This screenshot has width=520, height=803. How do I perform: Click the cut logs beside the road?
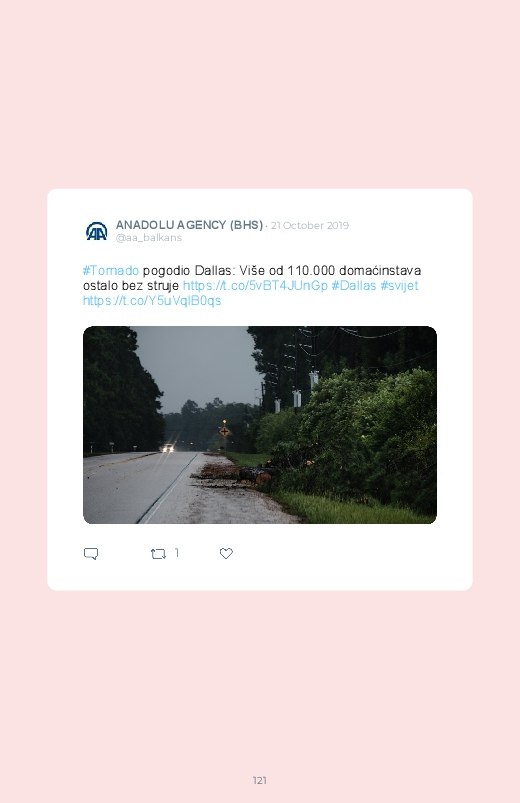(256, 475)
